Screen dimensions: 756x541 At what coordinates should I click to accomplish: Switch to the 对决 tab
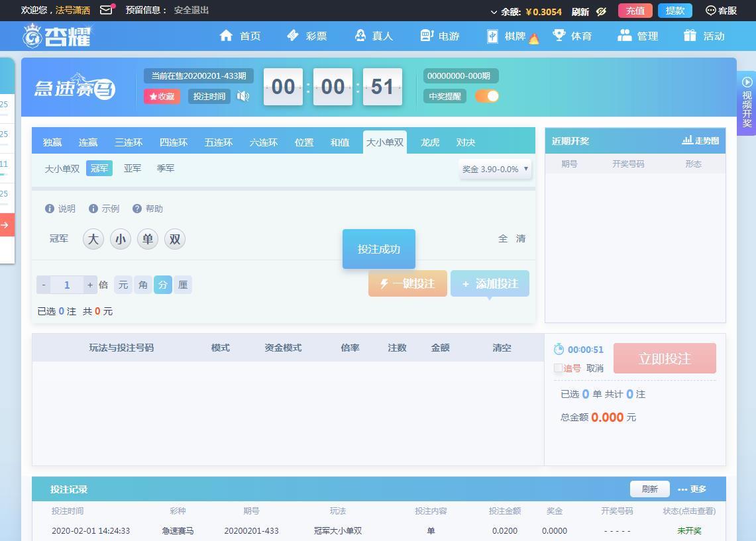pyautogui.click(x=465, y=142)
